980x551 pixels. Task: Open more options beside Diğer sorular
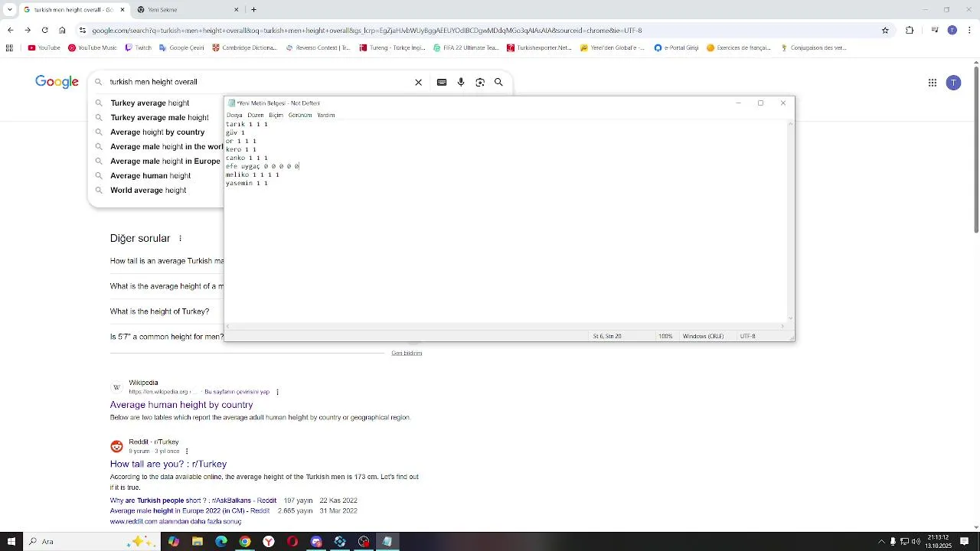[x=181, y=239]
